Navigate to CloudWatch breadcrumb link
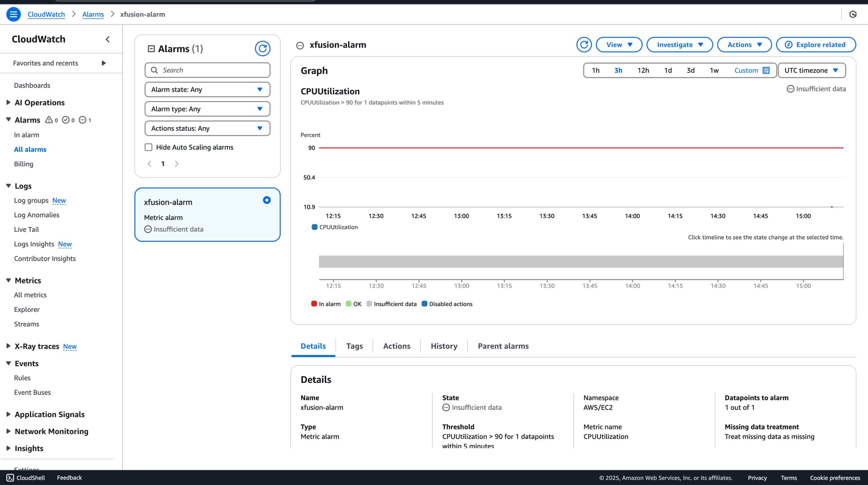The height and width of the screenshot is (485, 868). pos(46,14)
